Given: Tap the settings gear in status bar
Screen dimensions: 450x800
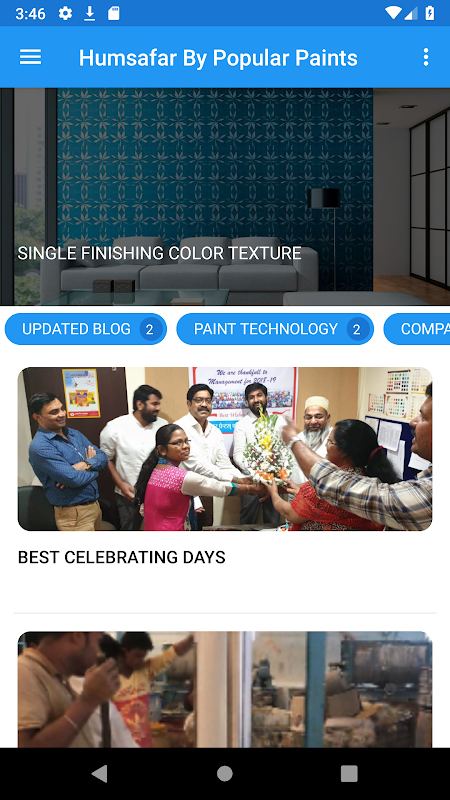Looking at the screenshot, I should coord(65,13).
